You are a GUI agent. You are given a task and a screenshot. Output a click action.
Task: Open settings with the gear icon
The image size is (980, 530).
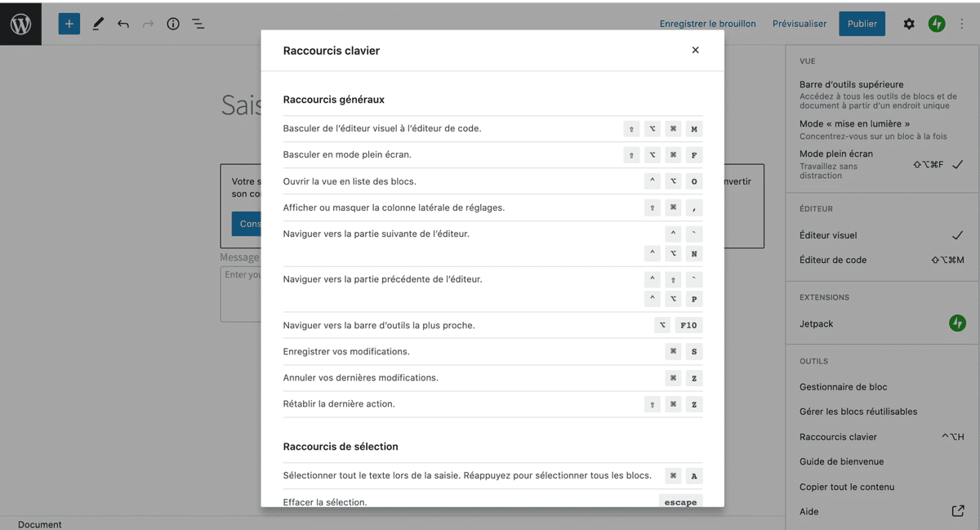coord(908,24)
